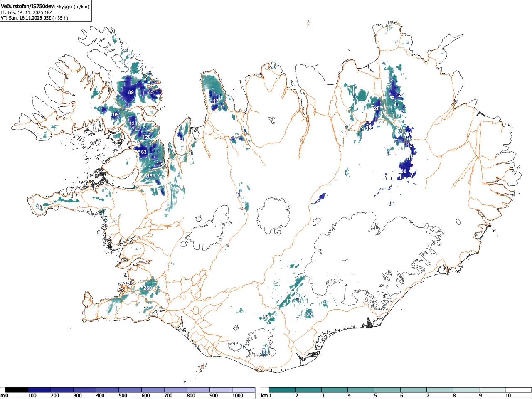The width and height of the screenshot is (532, 399).
Task: Click the '1000' label on metre scale
Action: click(237, 396)
